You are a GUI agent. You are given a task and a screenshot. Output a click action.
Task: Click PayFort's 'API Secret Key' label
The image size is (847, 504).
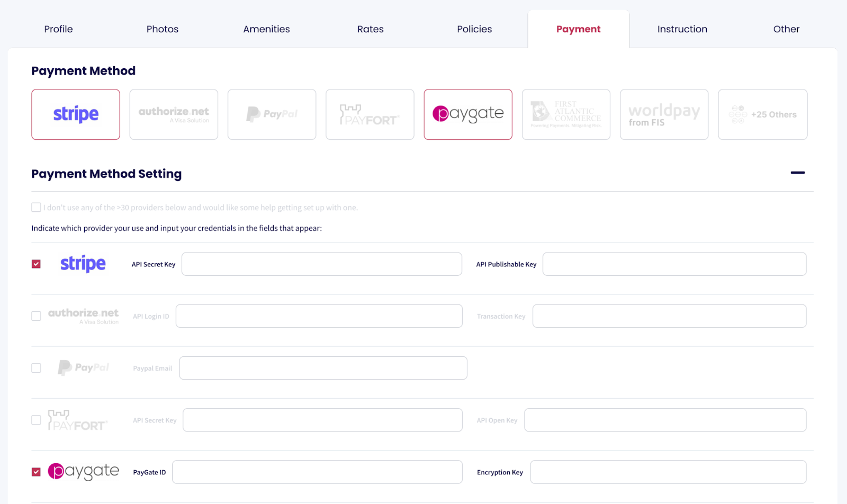click(x=155, y=420)
